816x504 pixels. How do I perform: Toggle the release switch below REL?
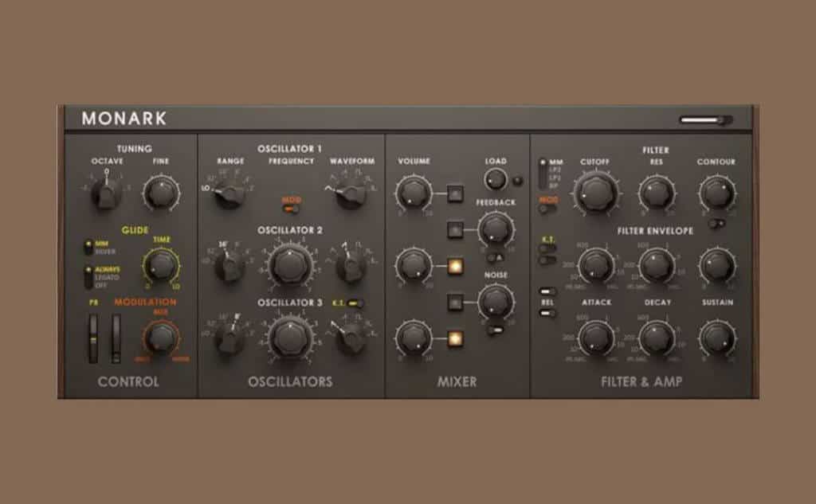(547, 313)
